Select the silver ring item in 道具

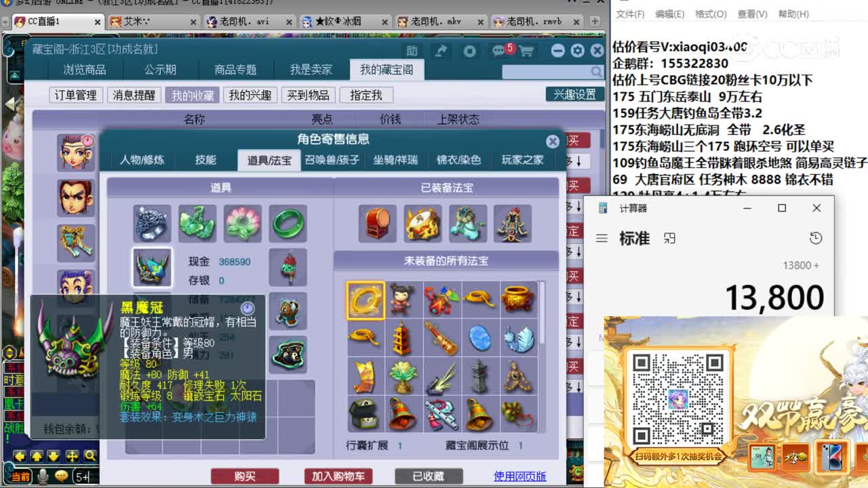(x=152, y=223)
